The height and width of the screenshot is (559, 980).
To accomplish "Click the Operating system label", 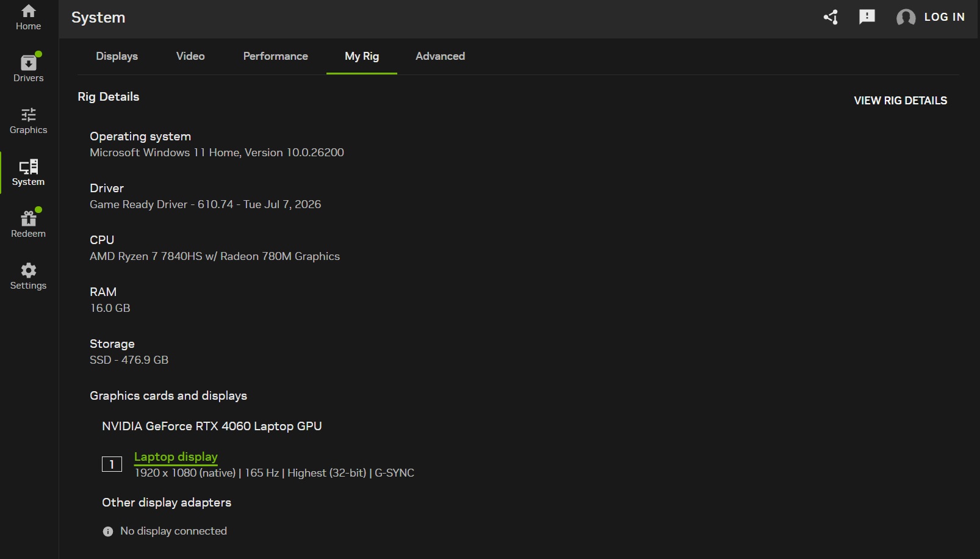I will pos(140,136).
